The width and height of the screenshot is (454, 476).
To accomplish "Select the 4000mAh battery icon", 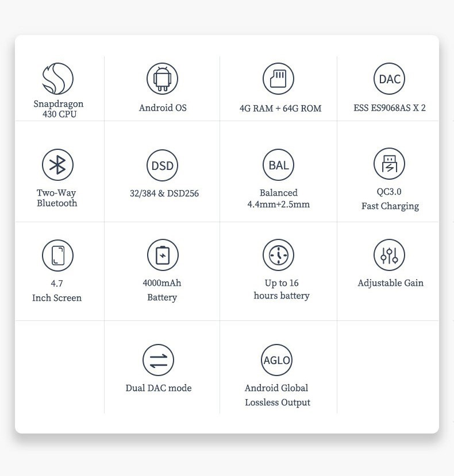I will 163,256.
